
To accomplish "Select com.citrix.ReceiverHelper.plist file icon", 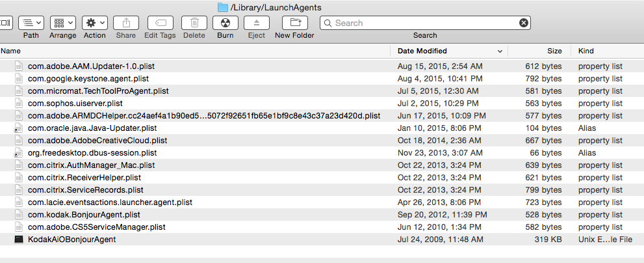I will [19, 177].
